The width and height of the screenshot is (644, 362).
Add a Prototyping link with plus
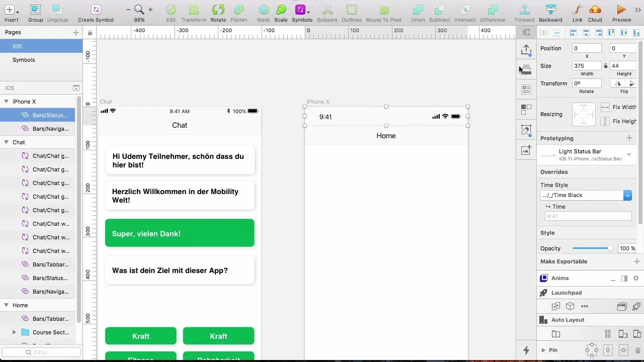tap(629, 138)
